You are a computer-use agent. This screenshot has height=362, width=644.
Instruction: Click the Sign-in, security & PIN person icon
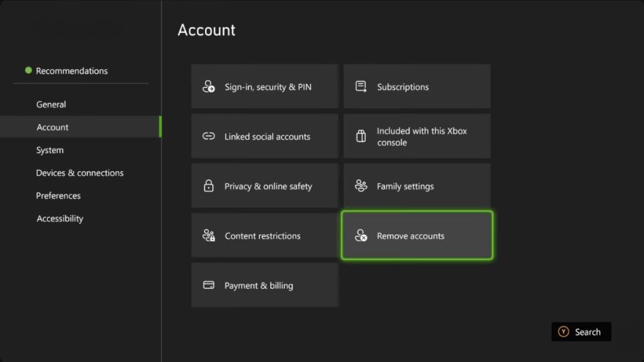(209, 87)
